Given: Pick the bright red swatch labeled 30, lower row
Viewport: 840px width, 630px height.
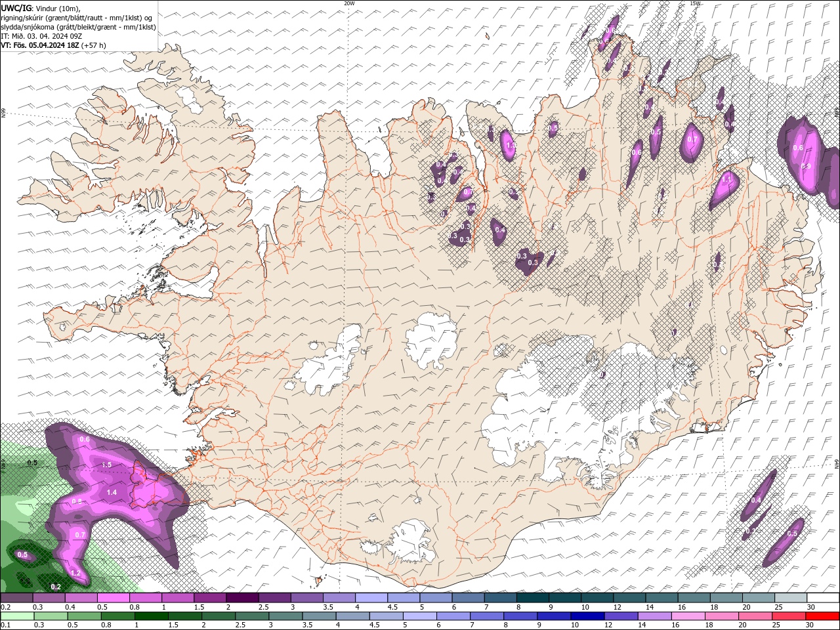Looking at the screenshot, I should point(823,616).
